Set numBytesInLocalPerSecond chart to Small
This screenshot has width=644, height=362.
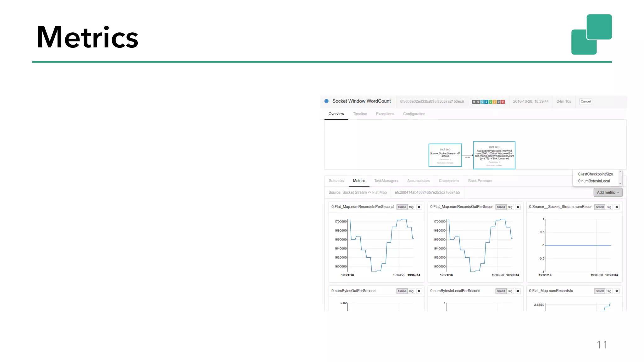tap(501, 291)
